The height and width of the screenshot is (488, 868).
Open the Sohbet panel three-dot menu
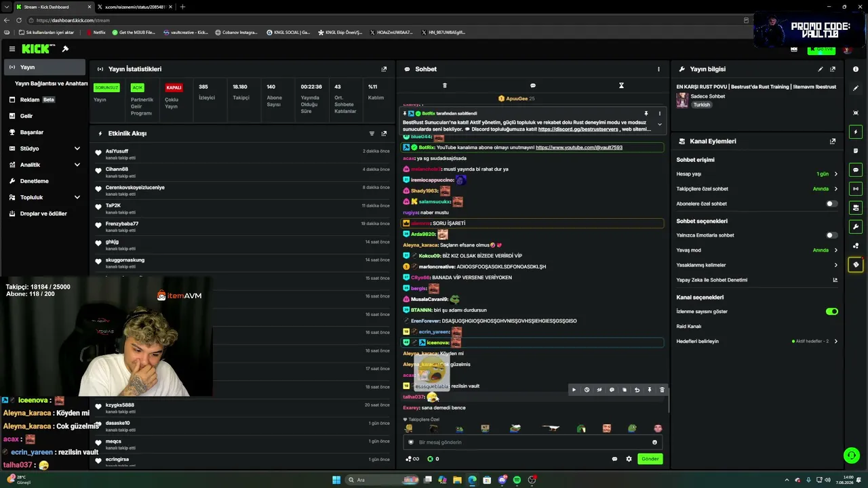658,69
